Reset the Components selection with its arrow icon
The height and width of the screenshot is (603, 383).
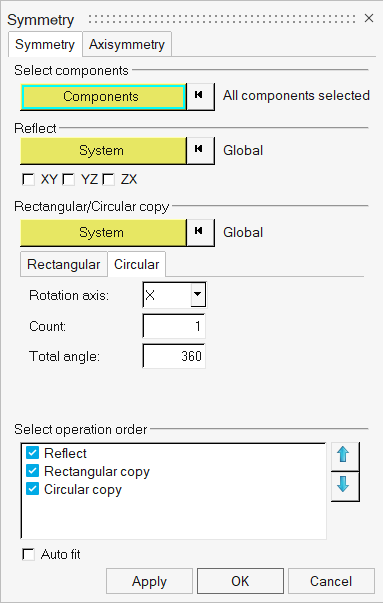coord(200,96)
